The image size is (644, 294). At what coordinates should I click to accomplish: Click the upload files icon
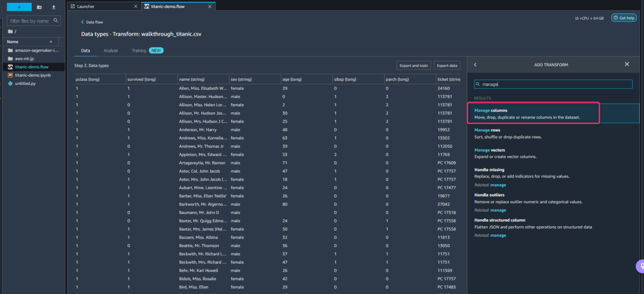pyautogui.click(x=54, y=7)
